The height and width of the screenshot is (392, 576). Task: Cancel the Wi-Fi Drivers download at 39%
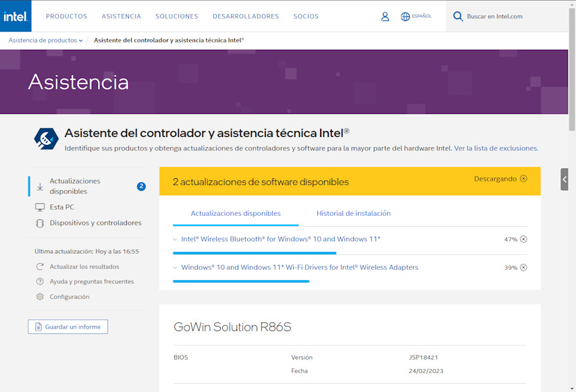tap(523, 268)
